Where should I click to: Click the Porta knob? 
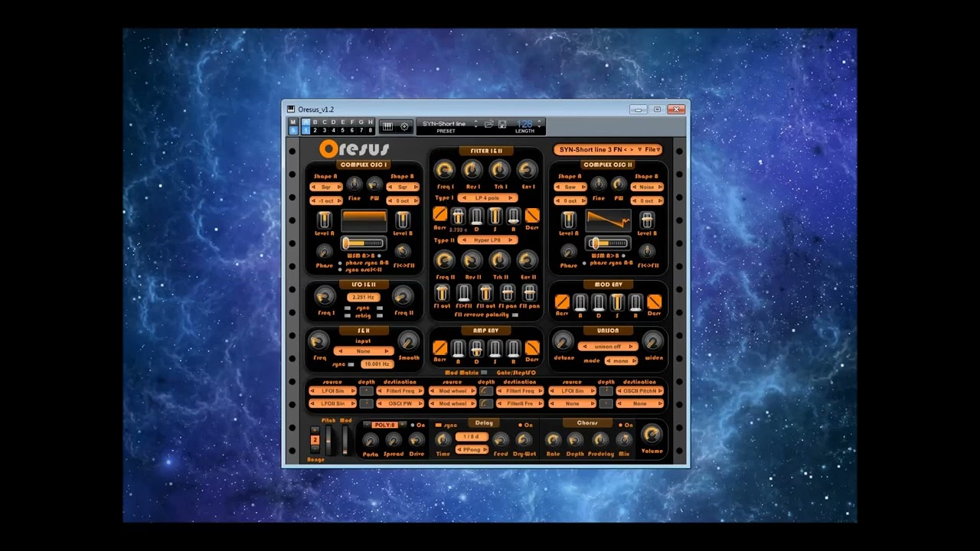(x=371, y=440)
